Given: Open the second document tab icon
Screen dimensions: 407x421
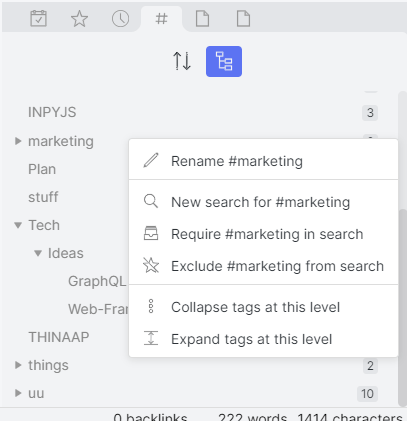Looking at the screenshot, I should pos(243,18).
